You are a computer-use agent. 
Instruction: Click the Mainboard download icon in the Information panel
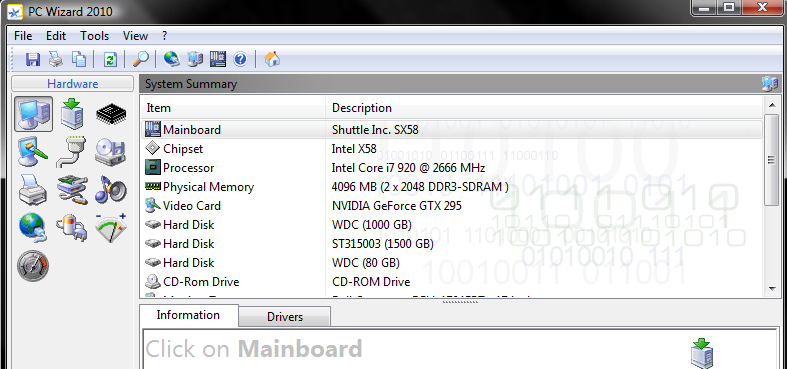pyautogui.click(x=702, y=353)
